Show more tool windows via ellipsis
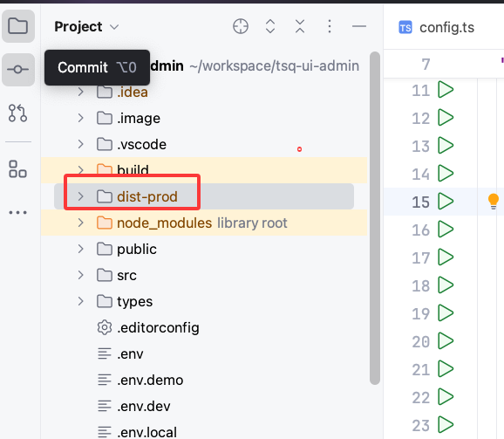 (18, 213)
